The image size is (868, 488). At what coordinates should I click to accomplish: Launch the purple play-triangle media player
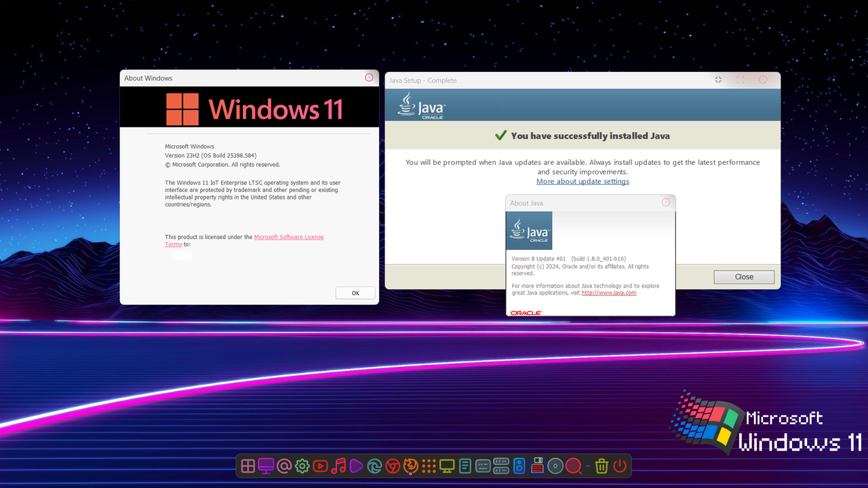[356, 466]
